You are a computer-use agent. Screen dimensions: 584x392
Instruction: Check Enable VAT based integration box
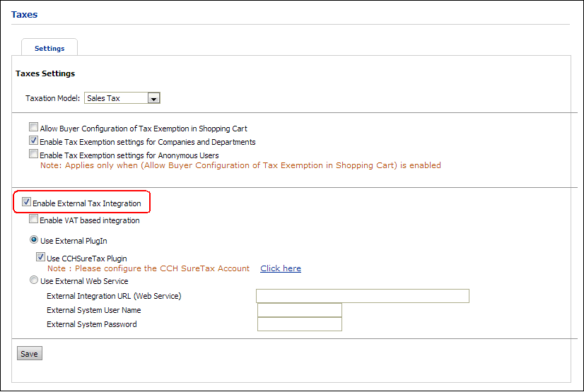point(33,219)
